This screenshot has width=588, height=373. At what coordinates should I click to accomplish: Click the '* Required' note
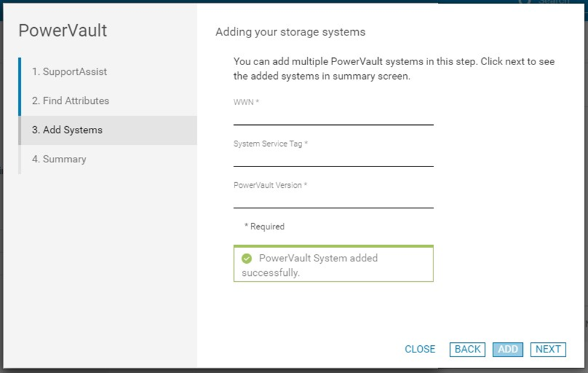(264, 227)
